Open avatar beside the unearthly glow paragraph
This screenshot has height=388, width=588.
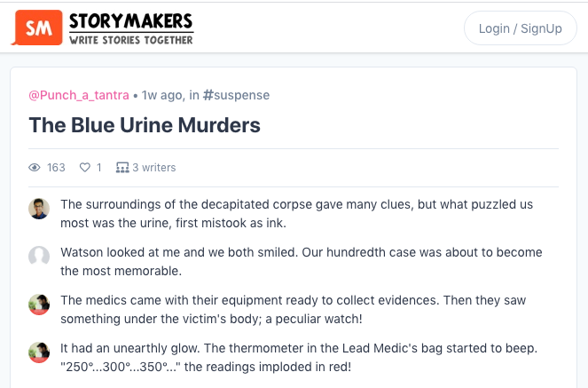click(39, 352)
